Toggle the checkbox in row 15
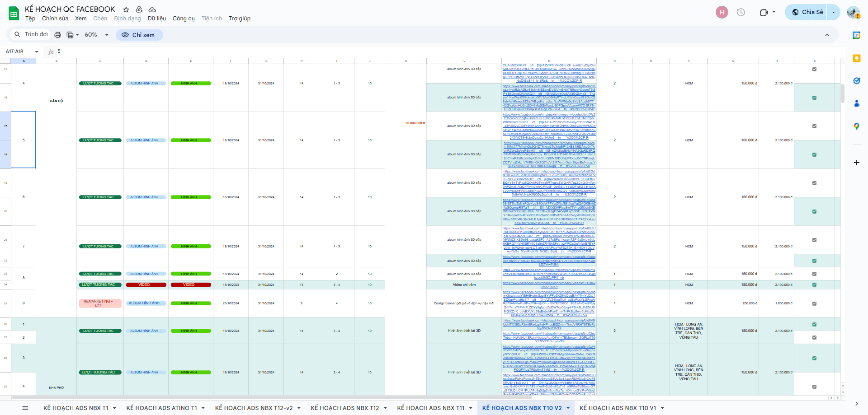This screenshot has height=415, width=868. point(814,69)
